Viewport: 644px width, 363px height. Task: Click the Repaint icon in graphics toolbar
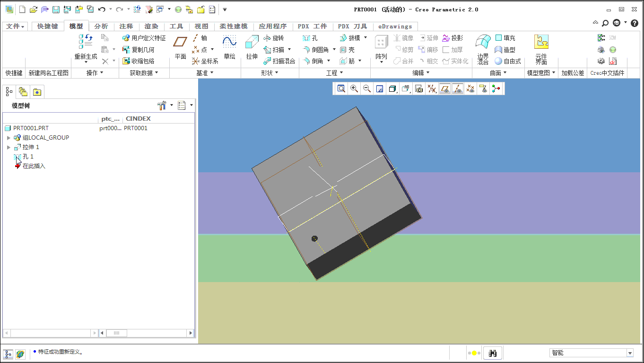click(x=379, y=89)
